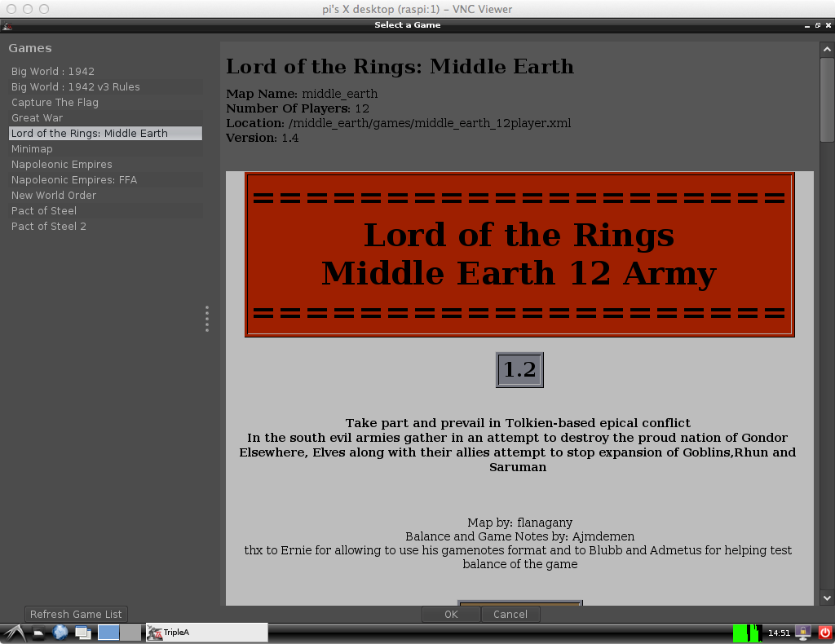This screenshot has width=835, height=644.
Task: Open the screen lock tray icon
Action: tap(802, 633)
